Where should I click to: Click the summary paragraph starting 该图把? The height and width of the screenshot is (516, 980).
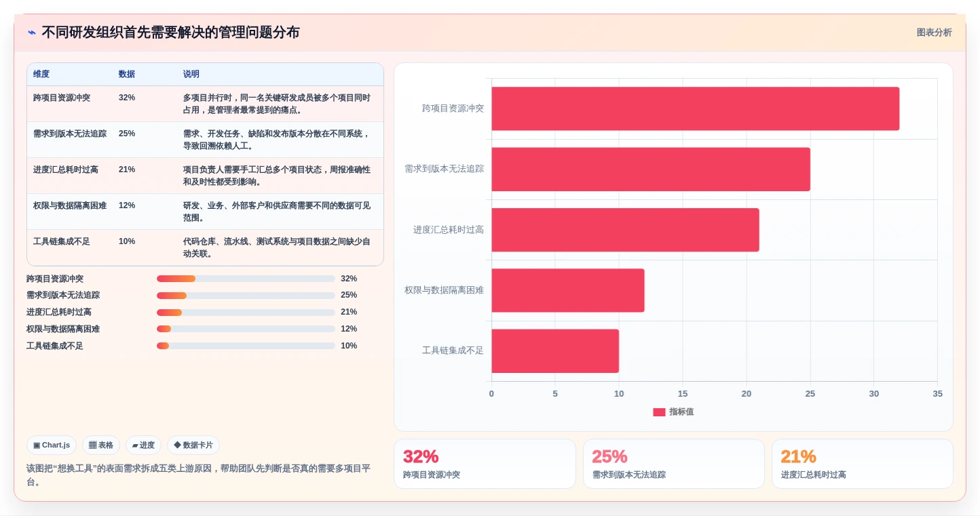point(198,475)
